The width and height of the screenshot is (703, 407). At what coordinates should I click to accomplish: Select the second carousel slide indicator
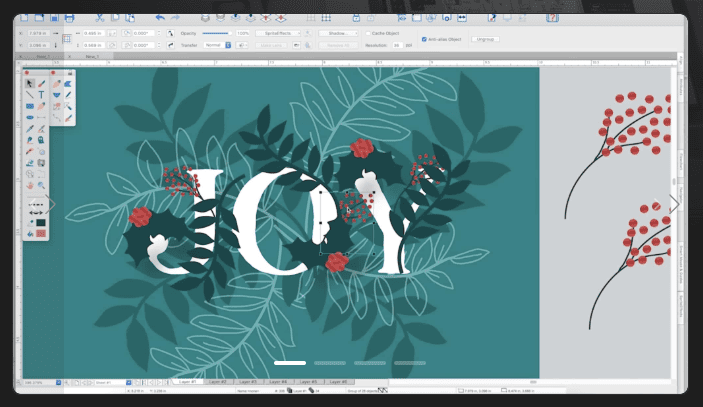[x=330, y=363]
